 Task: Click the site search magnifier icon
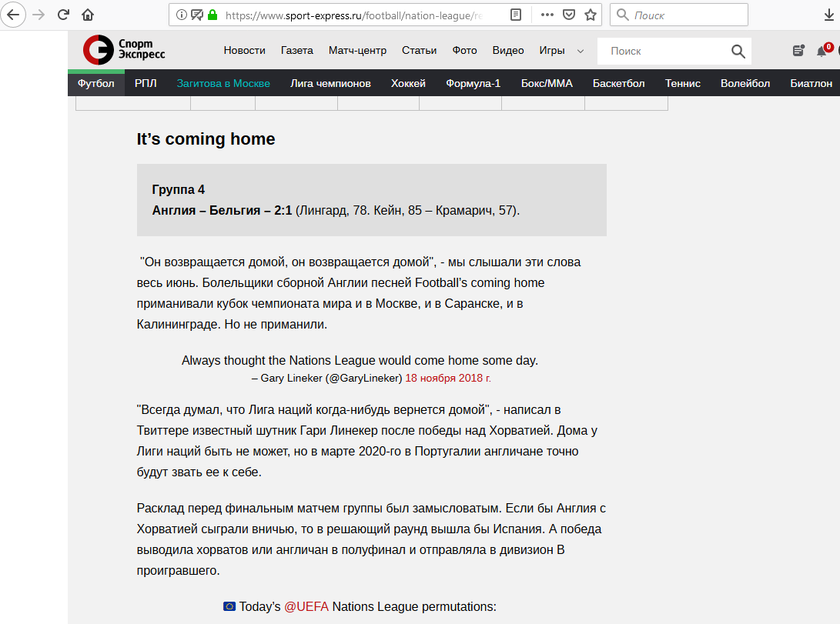[738, 52]
